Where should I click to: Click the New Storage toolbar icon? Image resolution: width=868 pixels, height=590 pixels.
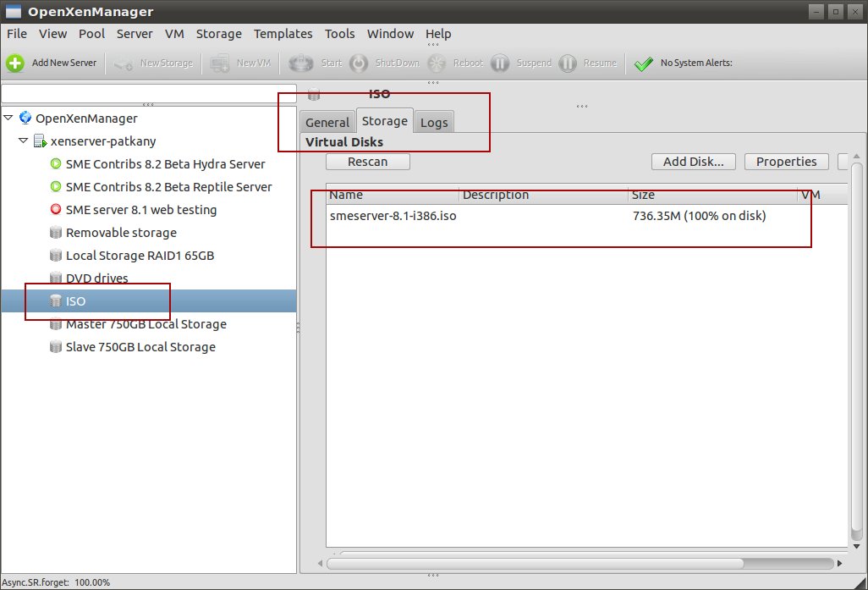[123, 63]
